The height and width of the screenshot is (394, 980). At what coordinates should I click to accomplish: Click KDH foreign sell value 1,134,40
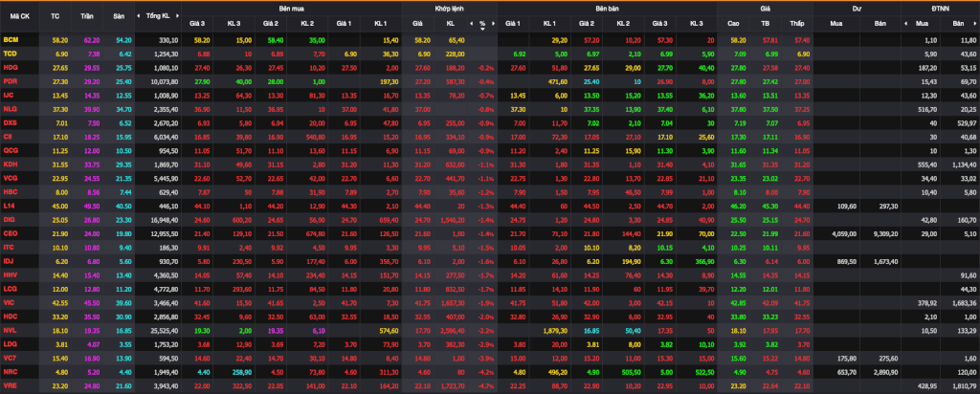965,164
